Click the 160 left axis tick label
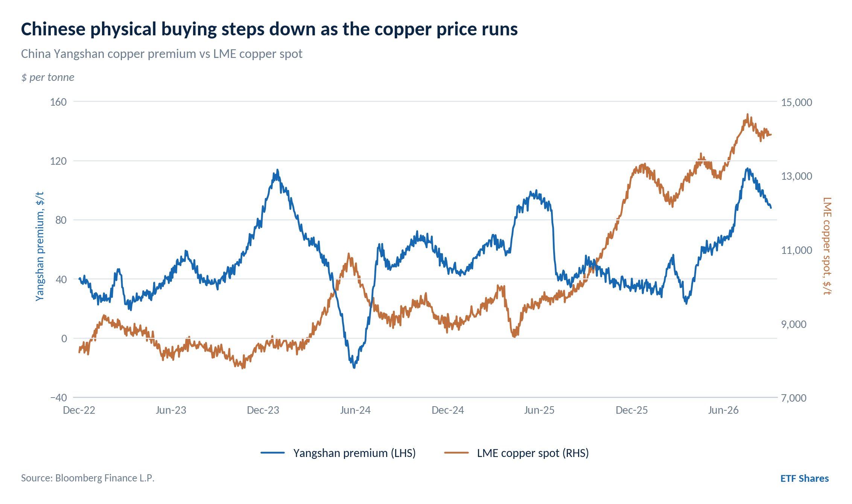 [58, 102]
